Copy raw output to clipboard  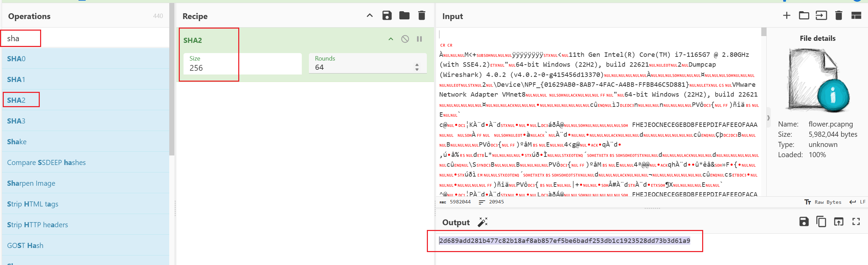point(821,222)
